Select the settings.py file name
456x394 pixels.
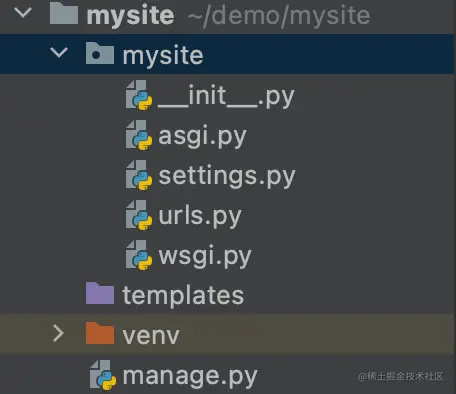[x=227, y=177]
